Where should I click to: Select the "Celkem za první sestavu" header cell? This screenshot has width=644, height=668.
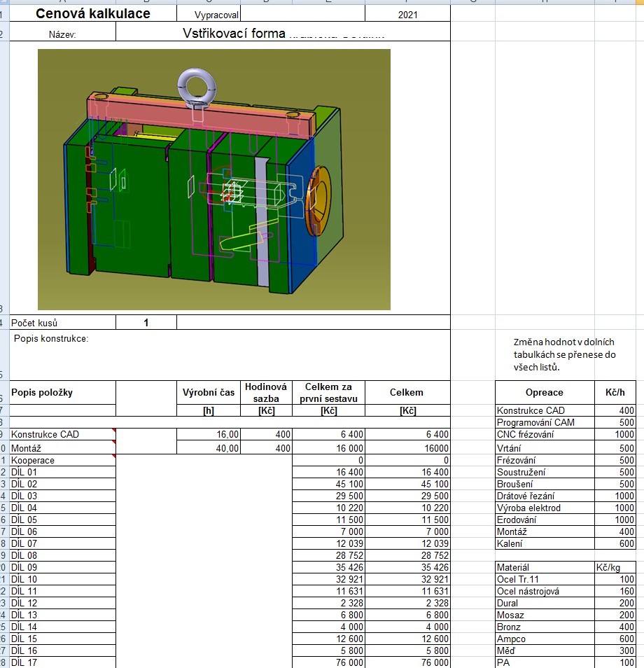pyautogui.click(x=328, y=392)
